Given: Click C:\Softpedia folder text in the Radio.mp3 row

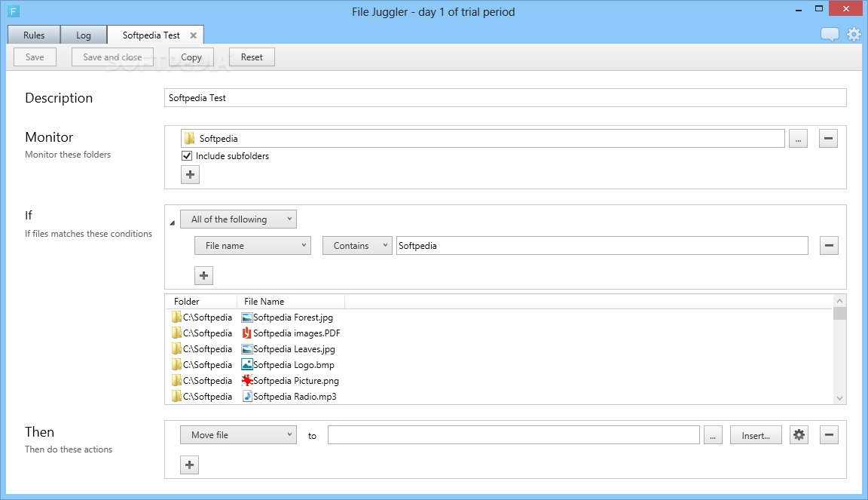Looking at the screenshot, I should (x=208, y=397).
